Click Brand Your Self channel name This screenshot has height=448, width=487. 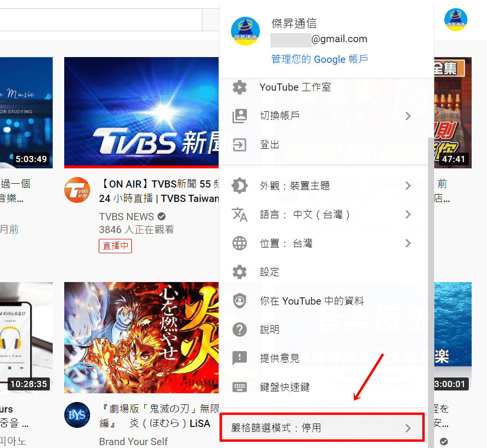click(133, 441)
